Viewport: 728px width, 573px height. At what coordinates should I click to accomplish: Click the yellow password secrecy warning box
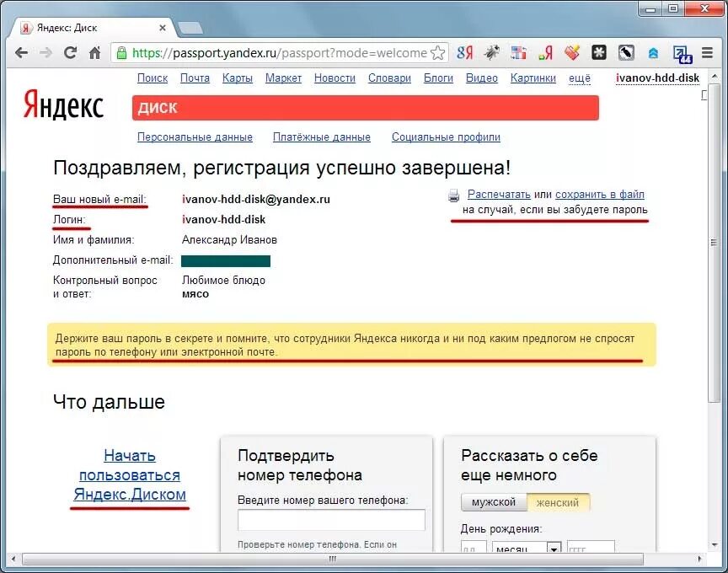click(351, 345)
